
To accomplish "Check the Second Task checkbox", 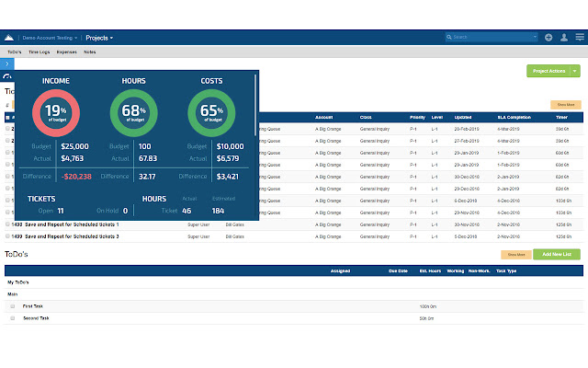I will (13, 317).
